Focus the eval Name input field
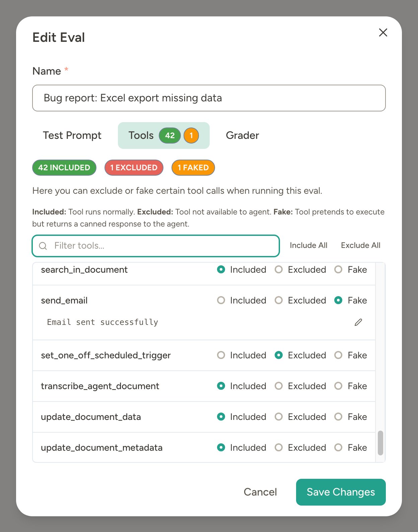Screen dimensions: 418x532 (x=209, y=98)
